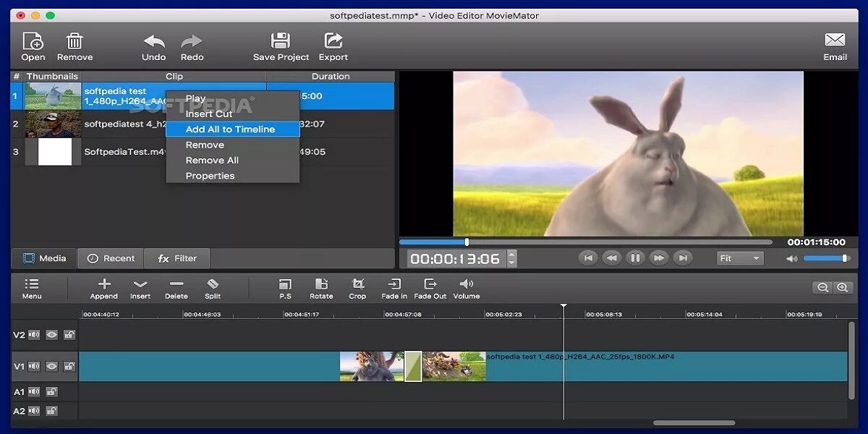The width and height of the screenshot is (868, 434).
Task: Open the Export icon
Action: tap(333, 41)
